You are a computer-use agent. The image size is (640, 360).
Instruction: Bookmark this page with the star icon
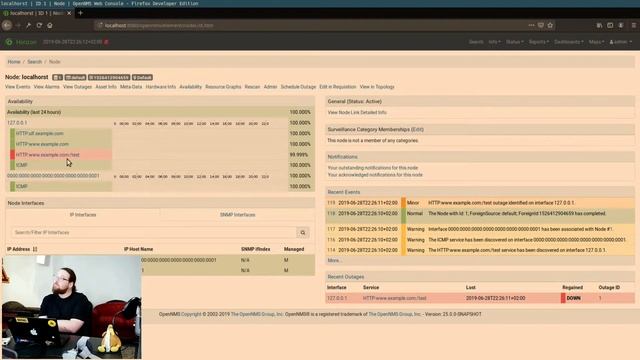(550, 25)
